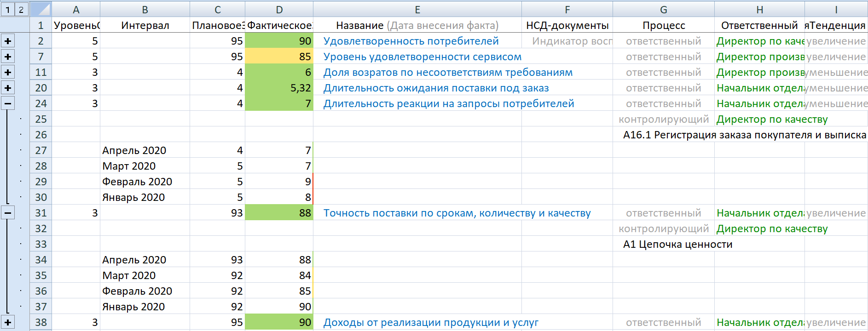The image size is (868, 331).
Task: Open link Удовлетворенность потребителей
Action: click(411, 41)
